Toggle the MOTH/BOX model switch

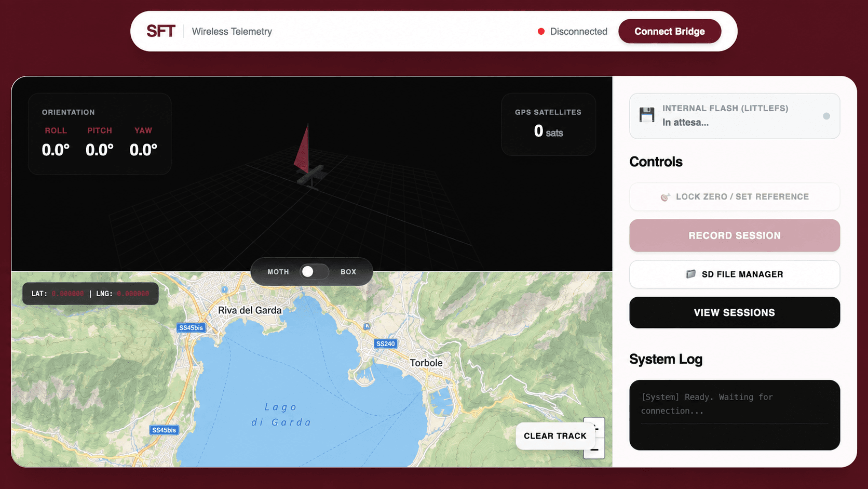click(314, 271)
